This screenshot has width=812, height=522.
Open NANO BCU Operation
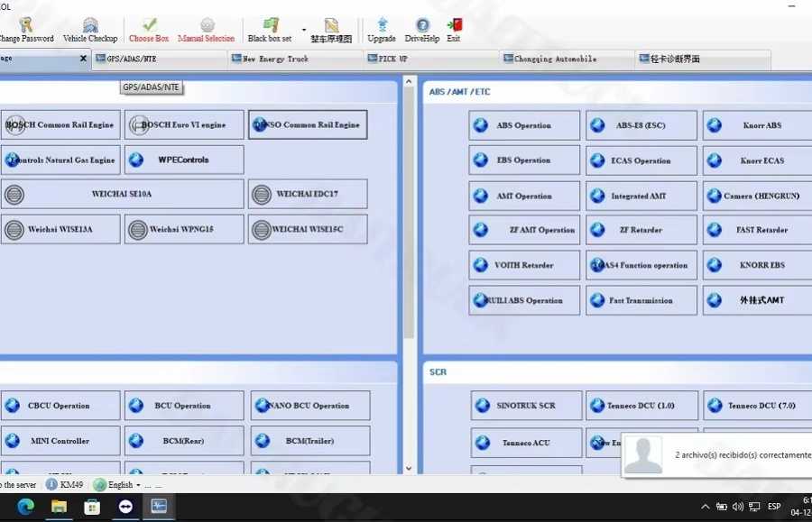coord(310,406)
